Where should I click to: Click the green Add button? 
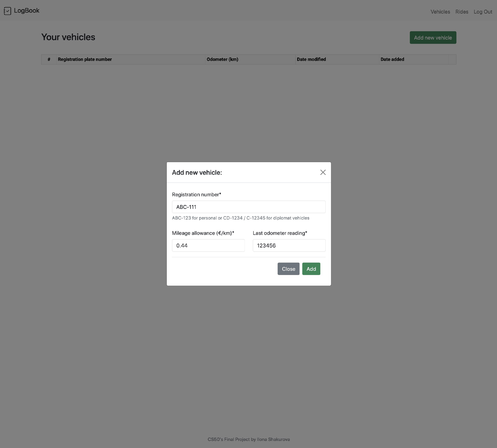[x=311, y=269]
